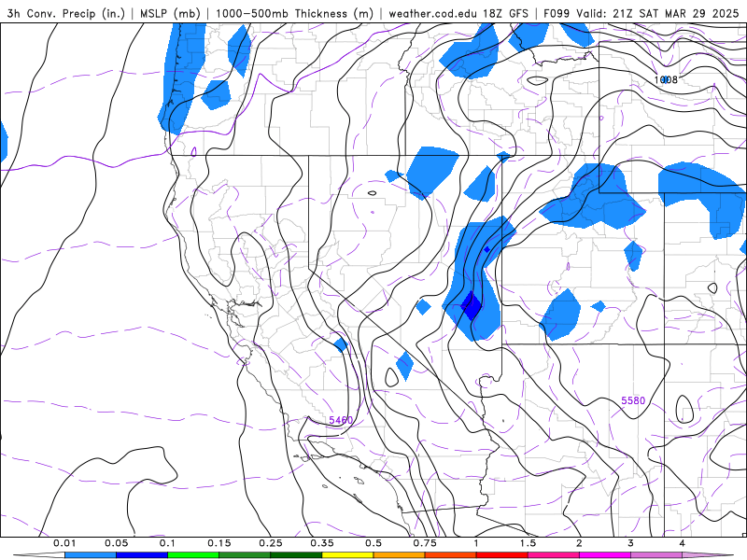The height and width of the screenshot is (560, 747).
Task: Click the '0.05' legend value
Action: click(116, 543)
